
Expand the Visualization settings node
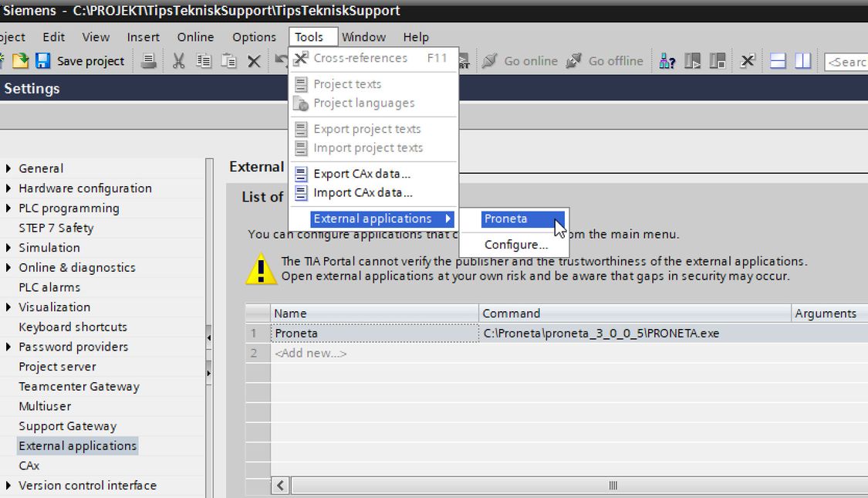click(x=8, y=307)
